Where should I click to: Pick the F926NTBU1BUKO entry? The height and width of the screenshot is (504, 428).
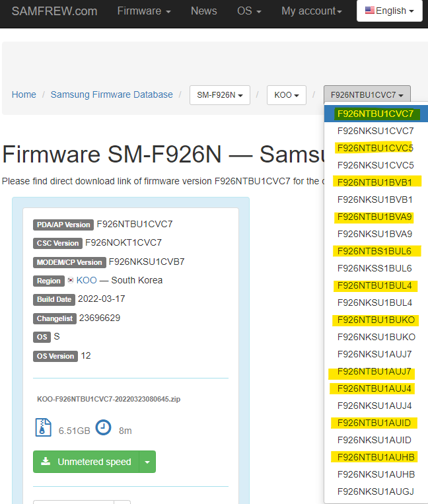(x=376, y=320)
